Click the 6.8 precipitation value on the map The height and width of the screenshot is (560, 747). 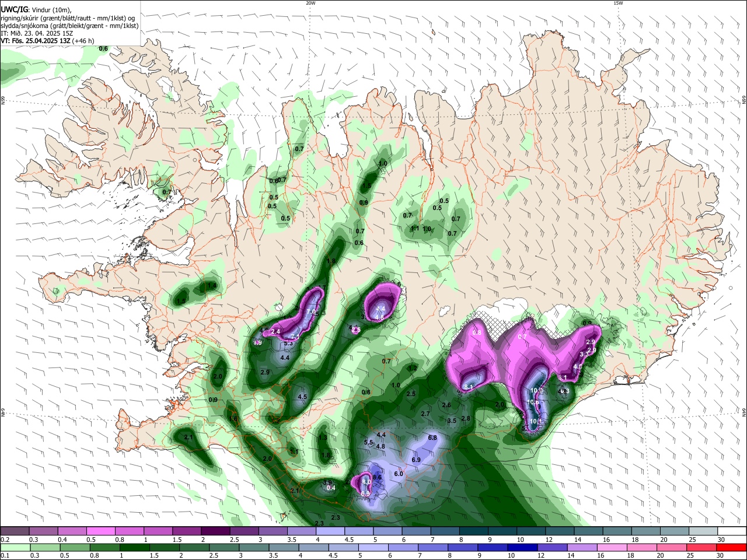click(x=432, y=437)
